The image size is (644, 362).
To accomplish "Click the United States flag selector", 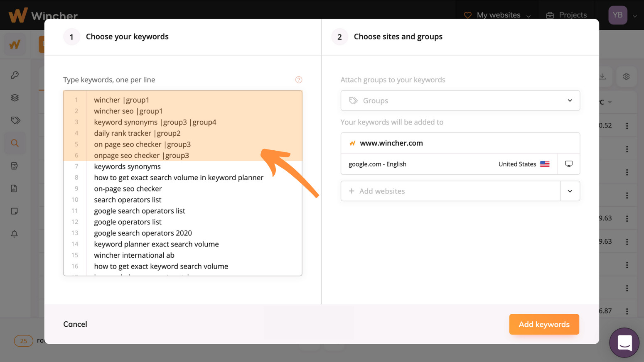I will click(545, 164).
